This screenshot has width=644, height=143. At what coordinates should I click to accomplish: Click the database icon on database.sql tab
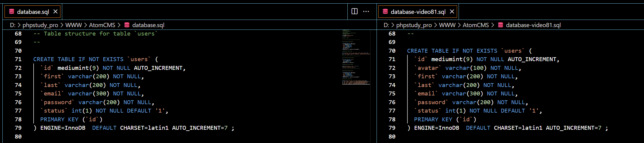tap(12, 11)
